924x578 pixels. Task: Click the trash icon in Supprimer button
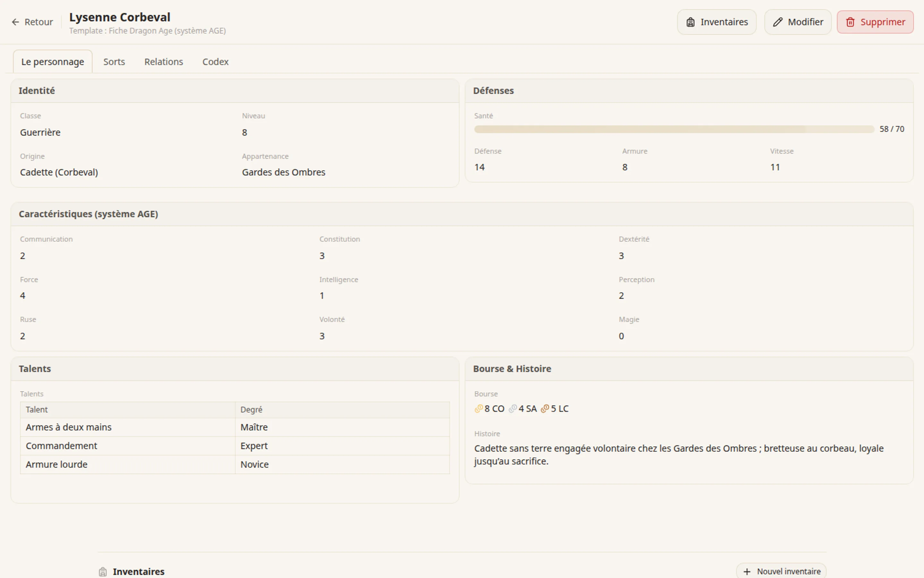coord(850,22)
